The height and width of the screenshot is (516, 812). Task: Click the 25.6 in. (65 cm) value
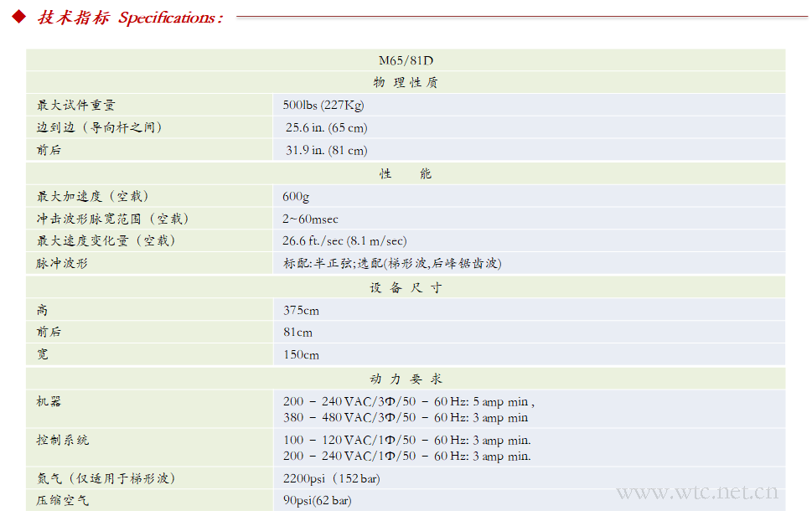(327, 127)
